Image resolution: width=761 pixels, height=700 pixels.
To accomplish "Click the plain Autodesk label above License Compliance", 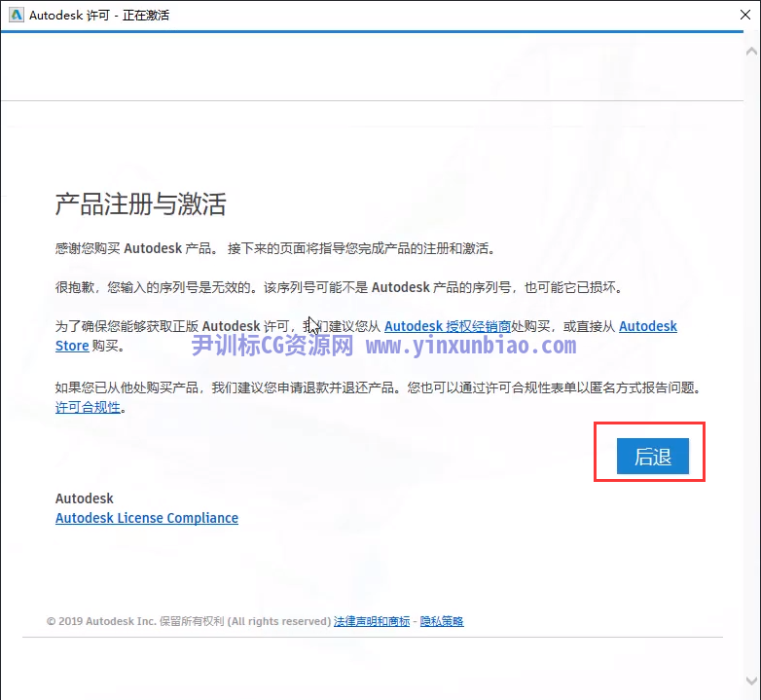I will (x=84, y=498).
